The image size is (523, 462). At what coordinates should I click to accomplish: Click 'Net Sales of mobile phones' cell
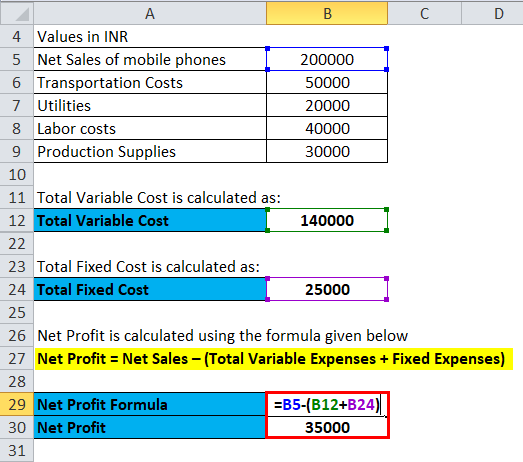click(150, 59)
